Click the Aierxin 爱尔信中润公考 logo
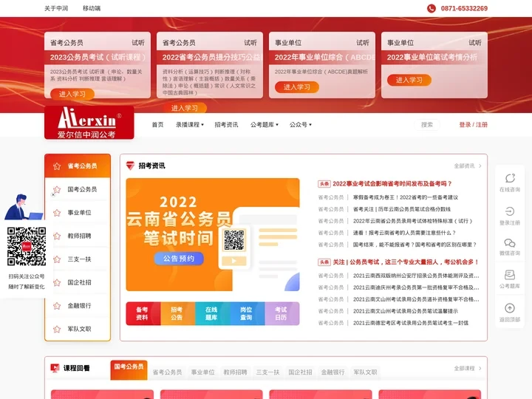The height and width of the screenshot is (399, 532). pos(89,123)
